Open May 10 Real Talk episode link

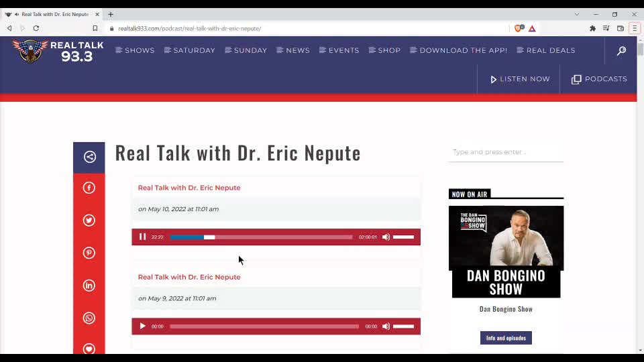pos(189,188)
